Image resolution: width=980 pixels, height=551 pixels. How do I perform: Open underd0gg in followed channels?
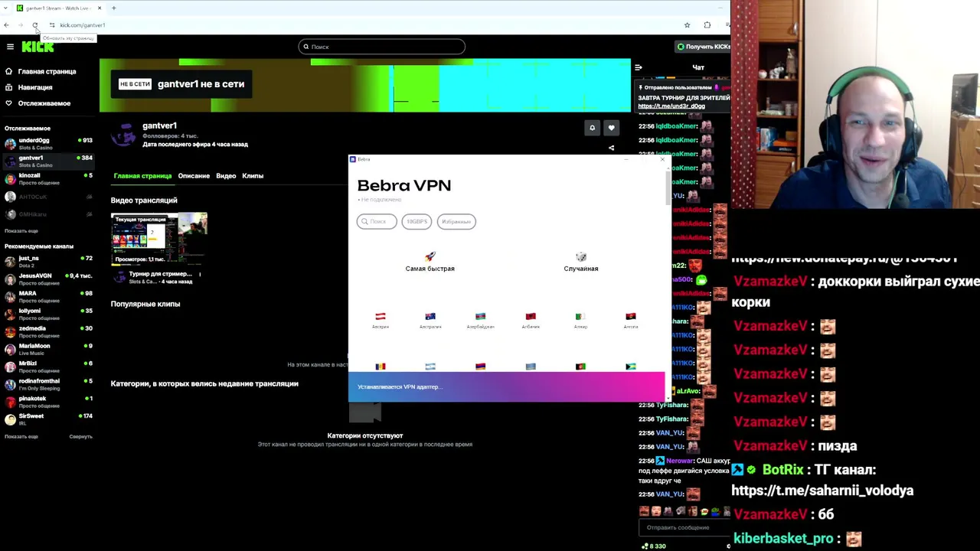pyautogui.click(x=47, y=143)
